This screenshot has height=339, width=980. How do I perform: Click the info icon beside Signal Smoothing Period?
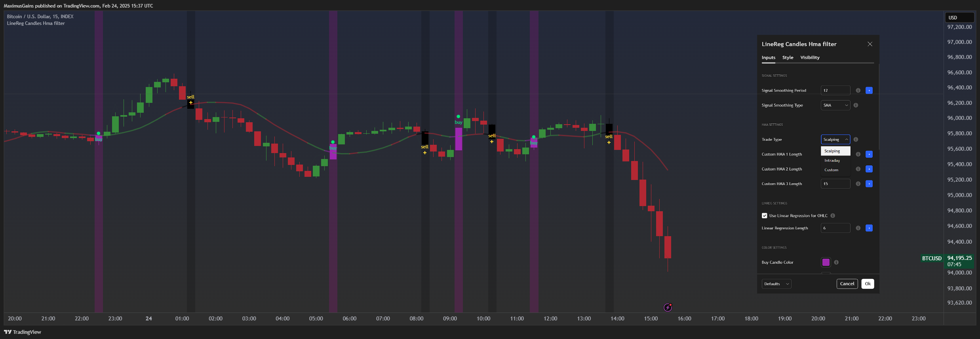coord(858,91)
